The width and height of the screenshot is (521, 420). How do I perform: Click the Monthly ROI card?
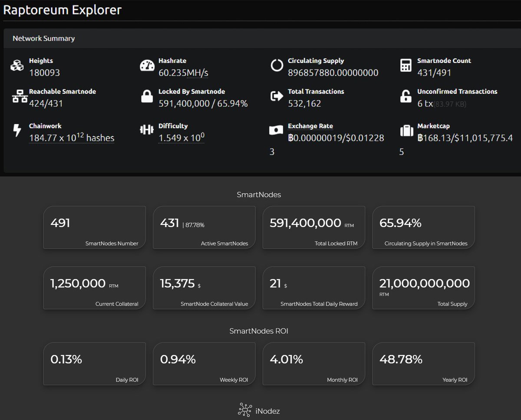(x=314, y=364)
